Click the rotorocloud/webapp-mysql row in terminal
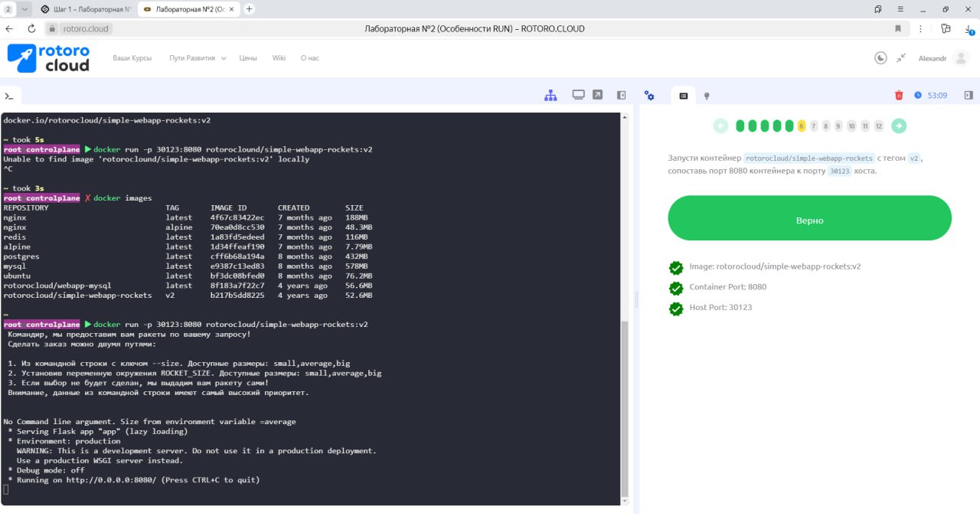The image size is (980, 526). [x=188, y=286]
